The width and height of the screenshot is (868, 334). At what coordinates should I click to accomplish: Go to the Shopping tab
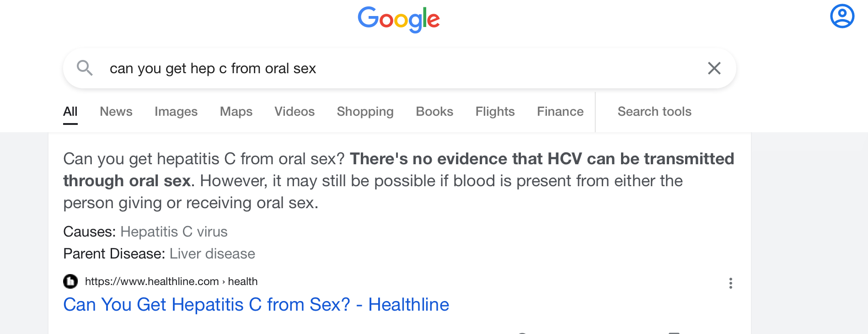365,111
